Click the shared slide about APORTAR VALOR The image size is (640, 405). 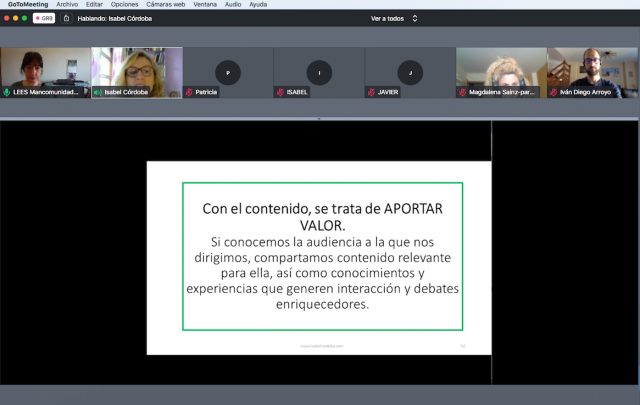point(319,257)
